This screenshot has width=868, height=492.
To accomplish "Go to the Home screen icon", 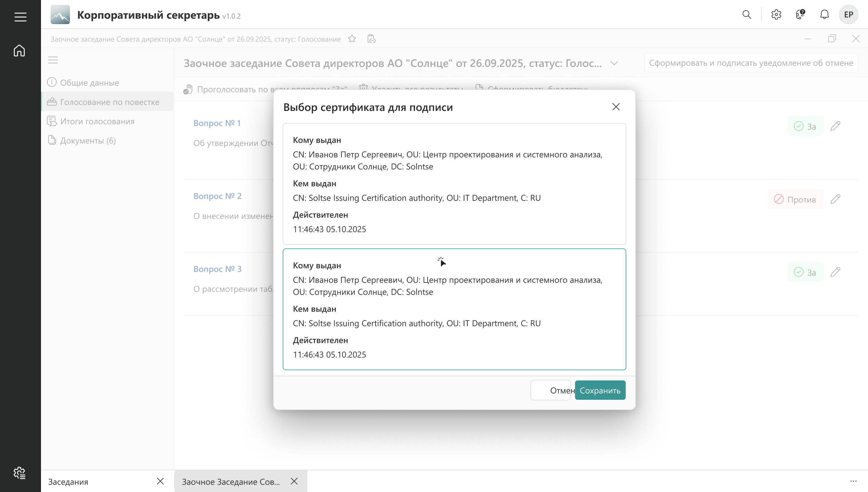I will point(19,51).
